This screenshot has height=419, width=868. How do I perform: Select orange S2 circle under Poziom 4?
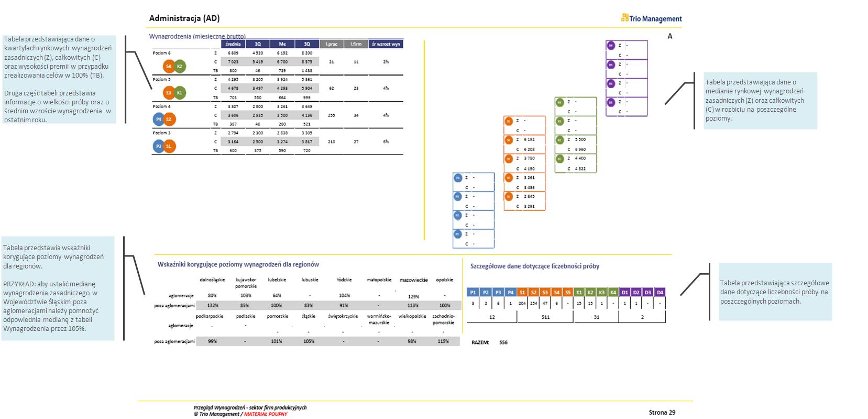pos(169,120)
